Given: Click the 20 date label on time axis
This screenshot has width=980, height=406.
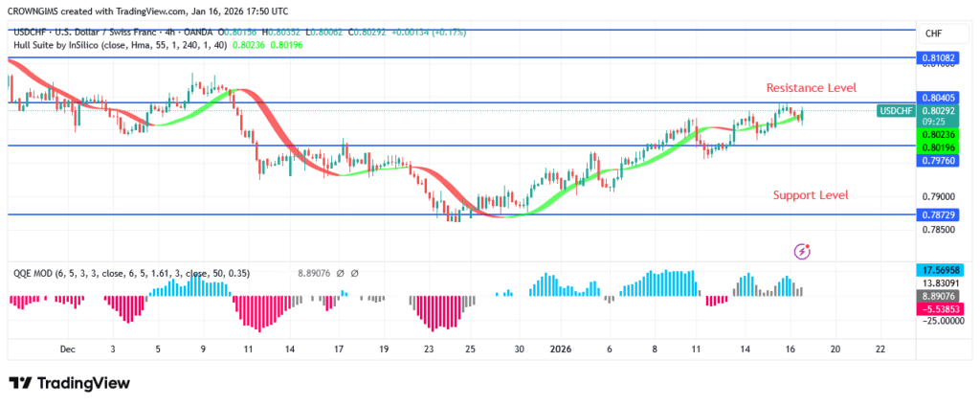Looking at the screenshot, I should click(x=835, y=350).
